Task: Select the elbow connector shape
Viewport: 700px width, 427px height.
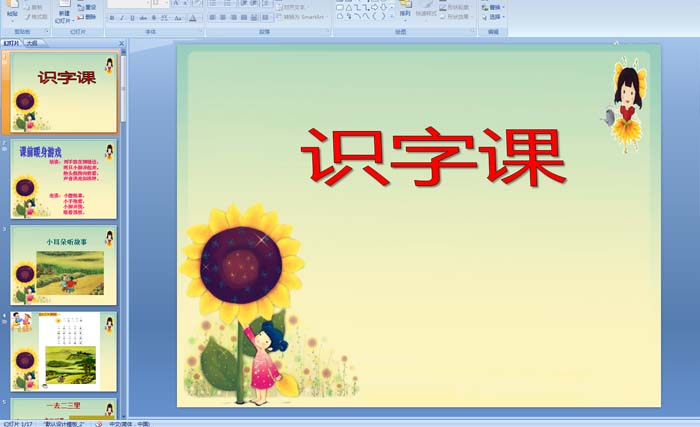Action: coord(358,8)
